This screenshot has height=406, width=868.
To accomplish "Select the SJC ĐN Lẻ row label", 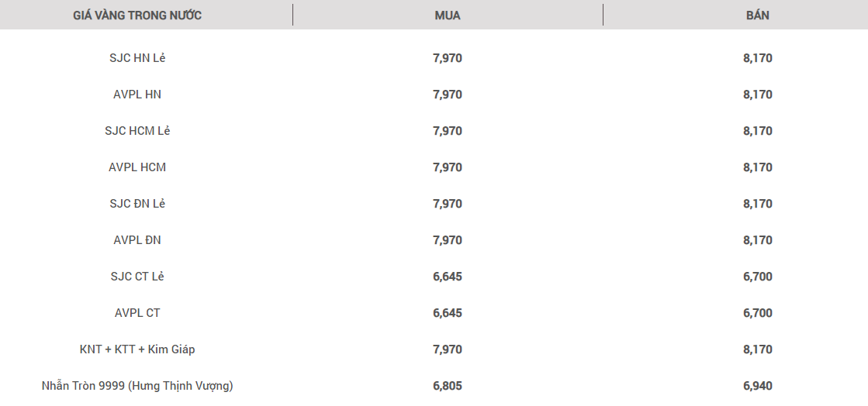I will pyautogui.click(x=137, y=204).
